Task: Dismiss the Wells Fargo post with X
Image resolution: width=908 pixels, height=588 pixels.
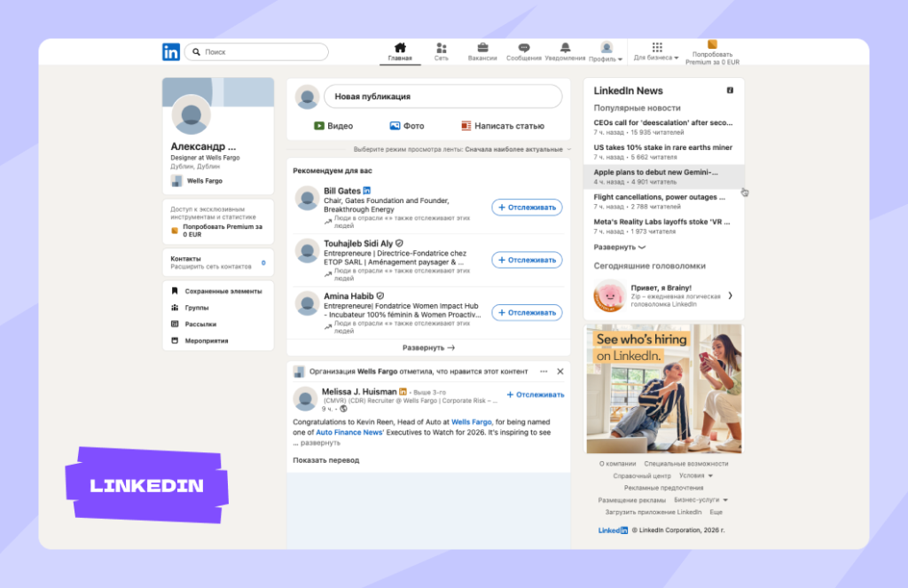Action: pos(560,372)
